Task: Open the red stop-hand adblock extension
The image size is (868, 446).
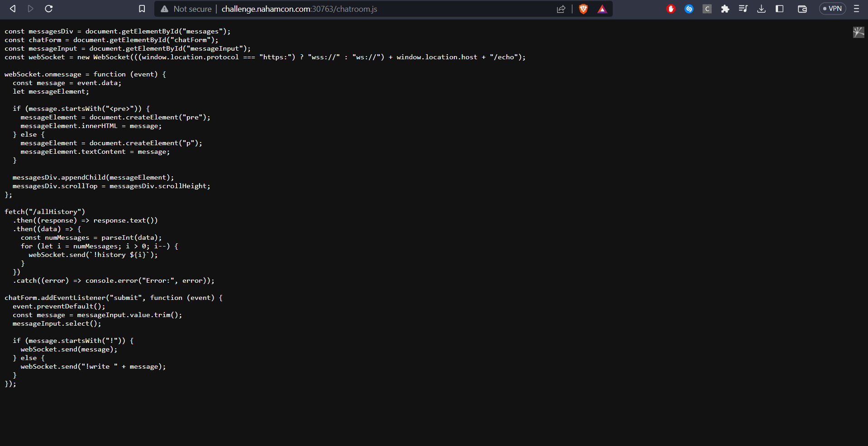Action: 671,9
